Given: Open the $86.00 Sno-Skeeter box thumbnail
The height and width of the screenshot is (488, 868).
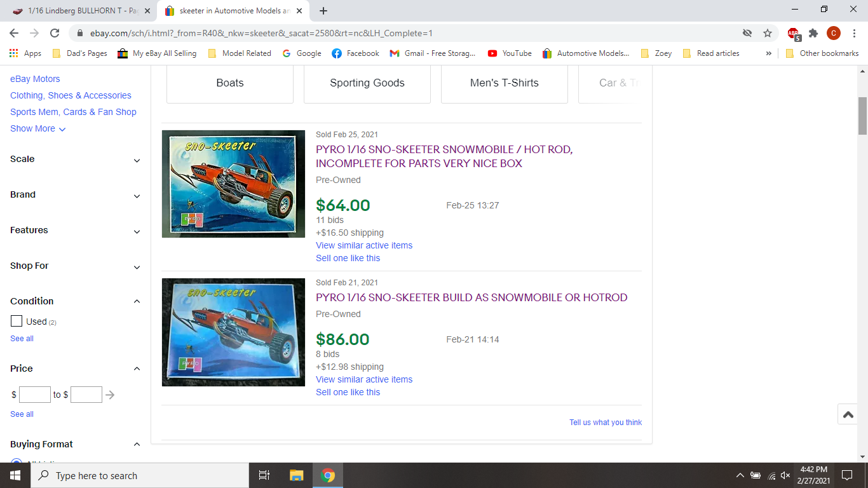Looking at the screenshot, I should coord(233,332).
